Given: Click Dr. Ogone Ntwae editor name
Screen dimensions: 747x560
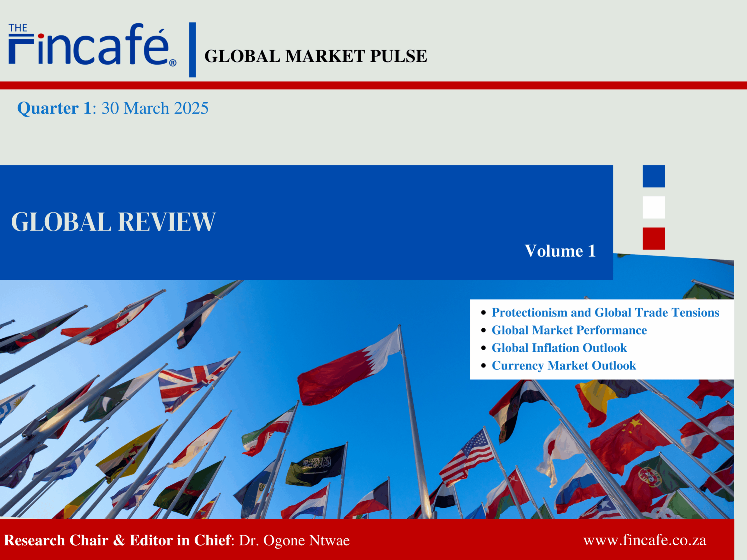Looking at the screenshot, I should click(294, 540).
